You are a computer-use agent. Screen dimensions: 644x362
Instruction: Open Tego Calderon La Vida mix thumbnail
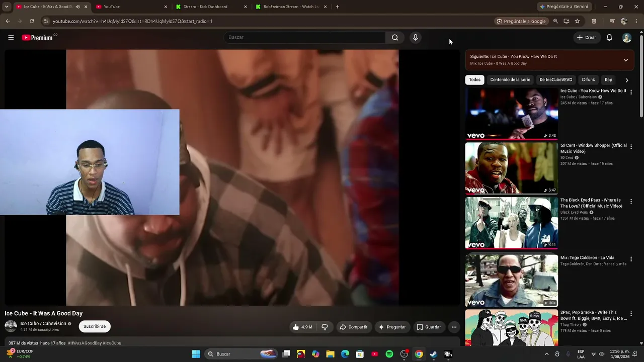tap(512, 281)
